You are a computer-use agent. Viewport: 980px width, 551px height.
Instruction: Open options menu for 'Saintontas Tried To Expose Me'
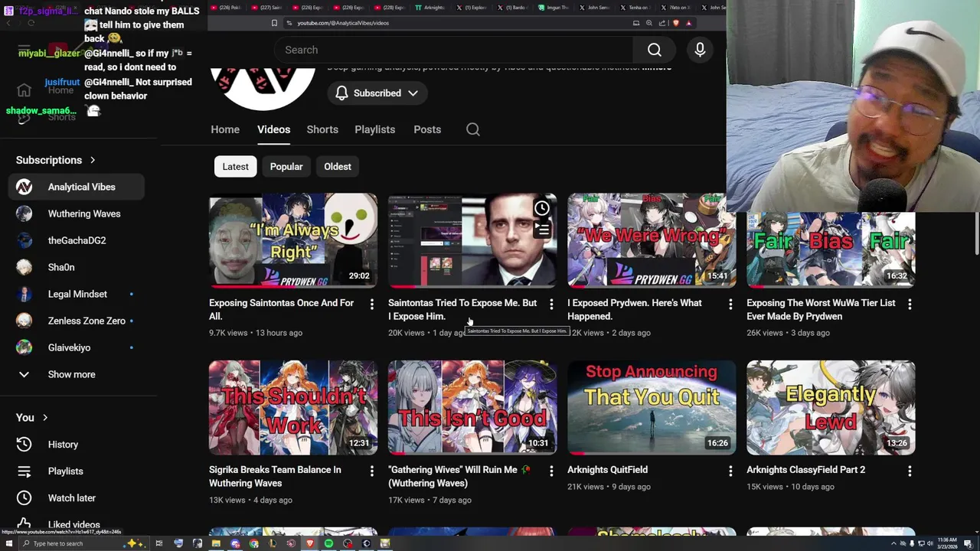551,305
